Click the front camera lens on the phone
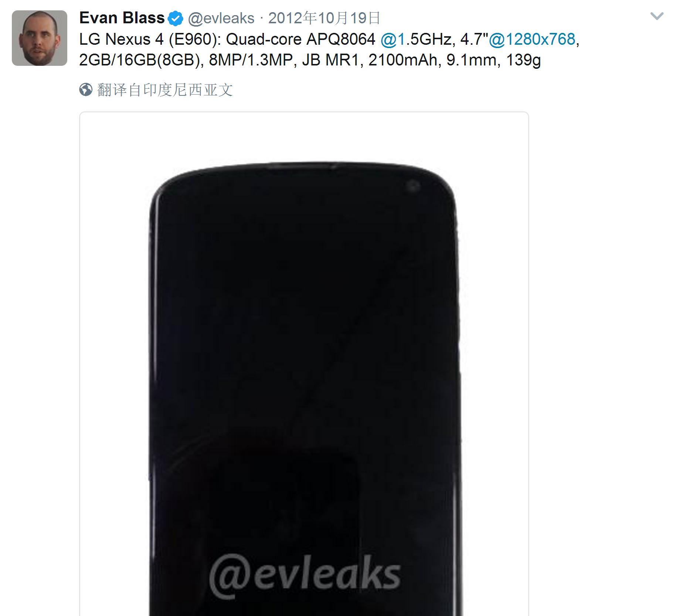 (x=413, y=186)
